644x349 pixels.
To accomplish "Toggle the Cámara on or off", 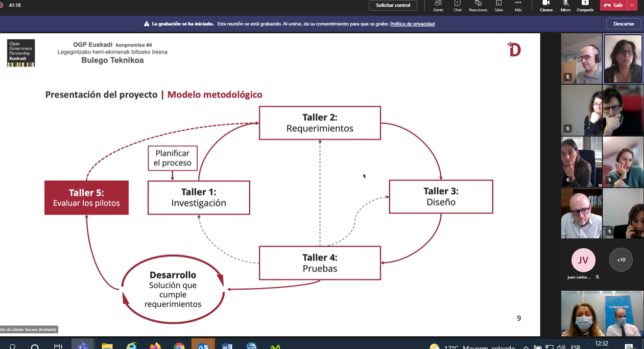I will click(546, 5).
